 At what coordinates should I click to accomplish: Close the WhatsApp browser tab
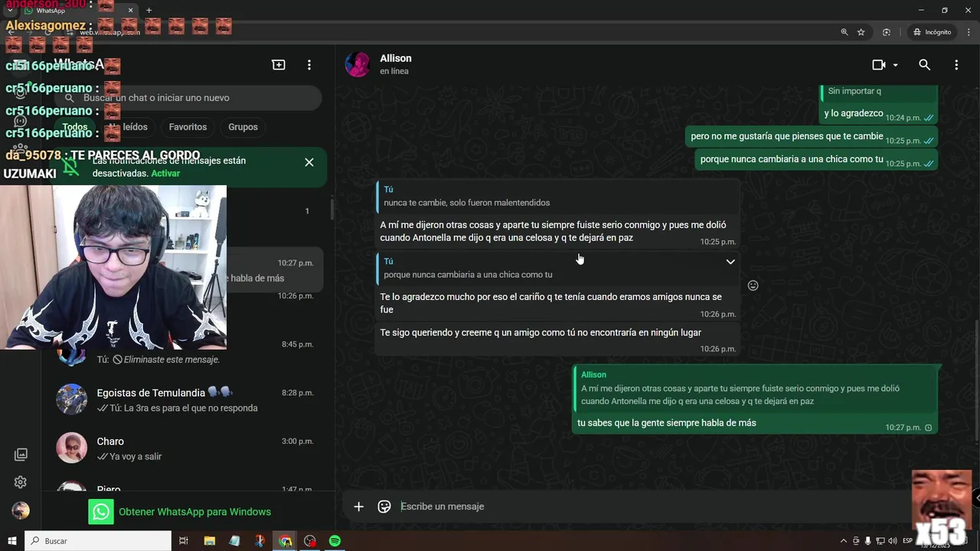point(130,11)
